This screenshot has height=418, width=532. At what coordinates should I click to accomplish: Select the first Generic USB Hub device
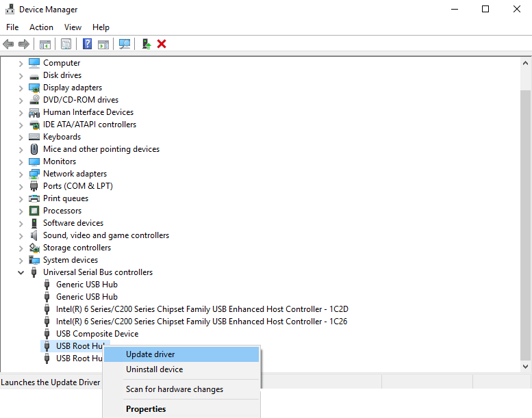click(x=87, y=285)
